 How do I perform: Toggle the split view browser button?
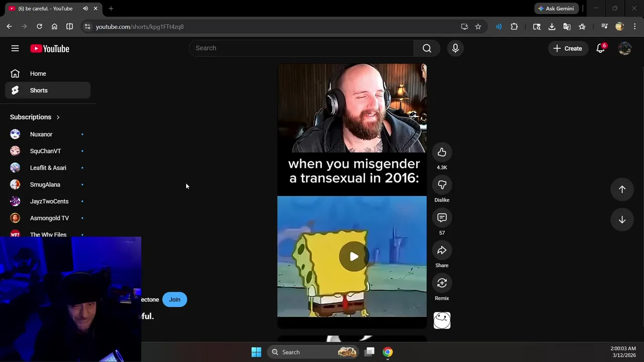tap(69, 27)
